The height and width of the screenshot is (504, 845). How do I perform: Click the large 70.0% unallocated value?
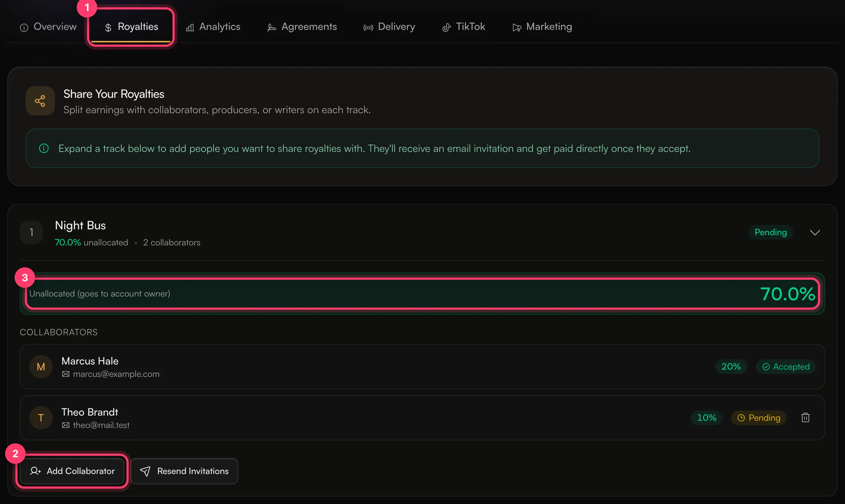(x=788, y=294)
